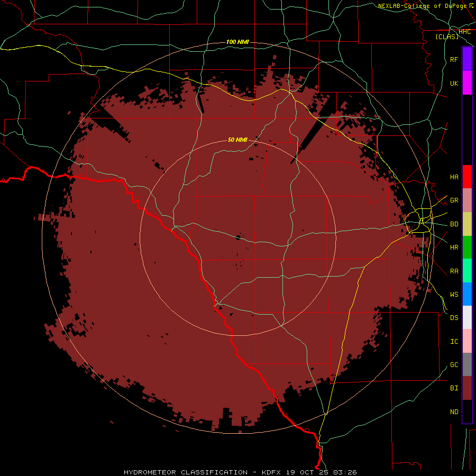Click the NEXLAB-College of DuPage text

pyautogui.click(x=422, y=6)
